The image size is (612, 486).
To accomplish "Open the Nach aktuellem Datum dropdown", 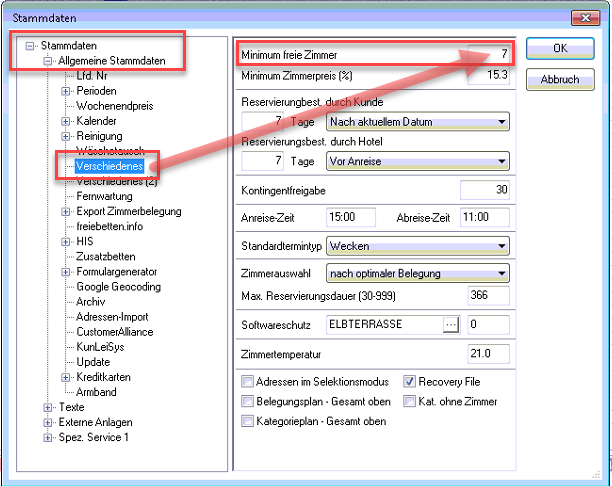I will [418, 122].
